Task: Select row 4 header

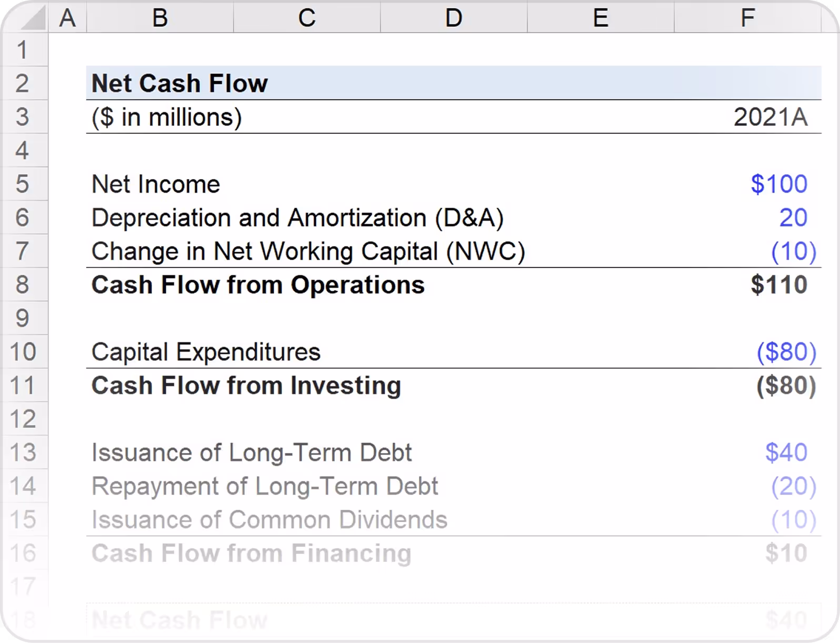Action: 24,151
